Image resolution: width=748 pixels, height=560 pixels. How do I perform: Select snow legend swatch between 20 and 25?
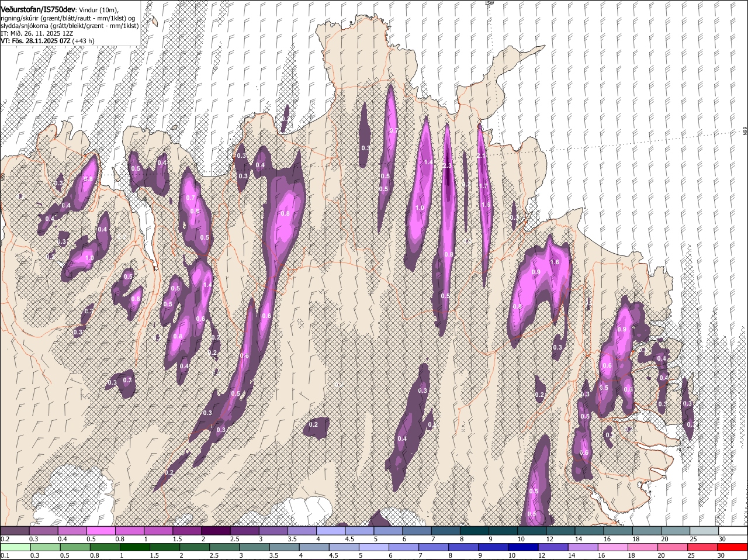pyautogui.click(x=676, y=531)
